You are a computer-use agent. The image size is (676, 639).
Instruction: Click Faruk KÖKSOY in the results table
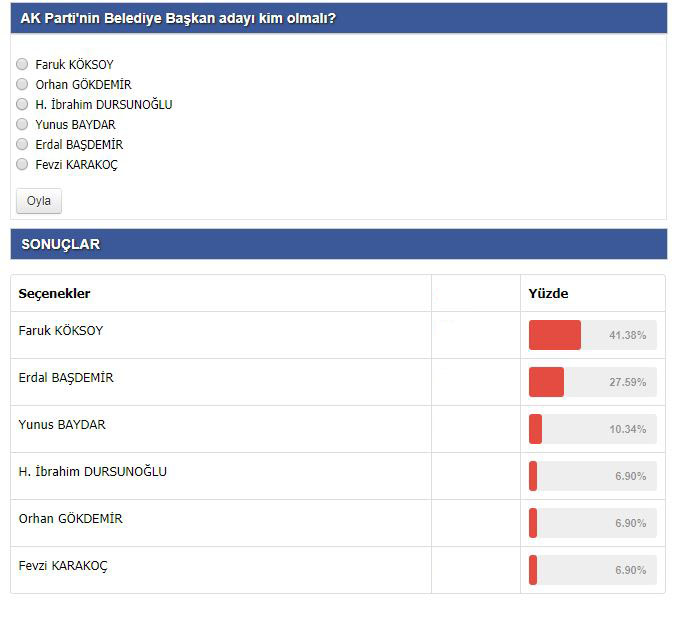coord(61,331)
